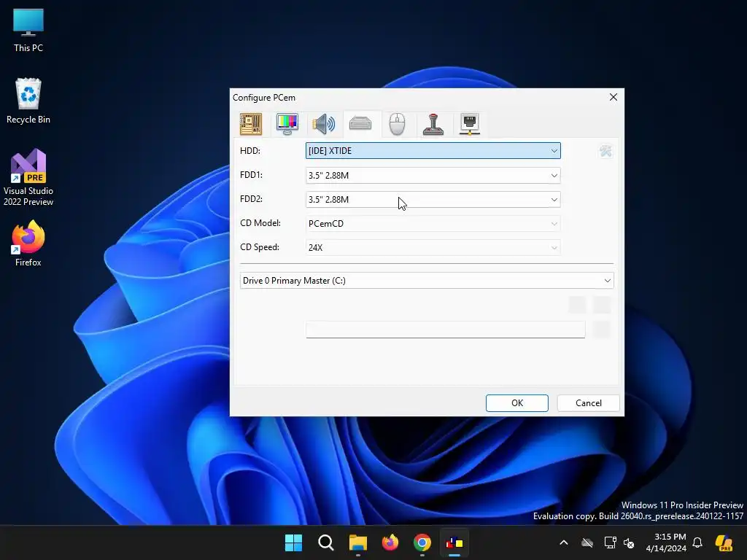Screen dimensions: 747x560
Task: Open Copilot preview from taskbar
Action: click(x=724, y=542)
